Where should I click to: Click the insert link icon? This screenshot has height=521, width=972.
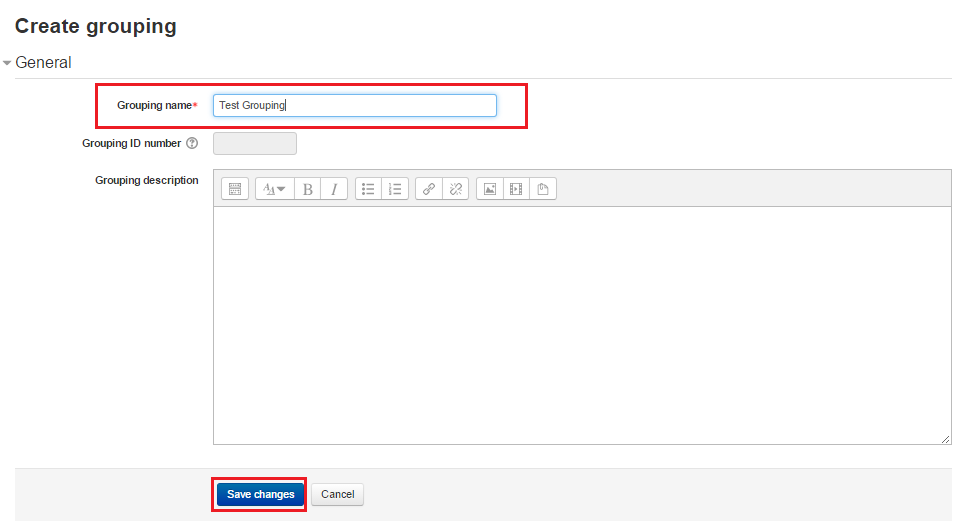[429, 189]
